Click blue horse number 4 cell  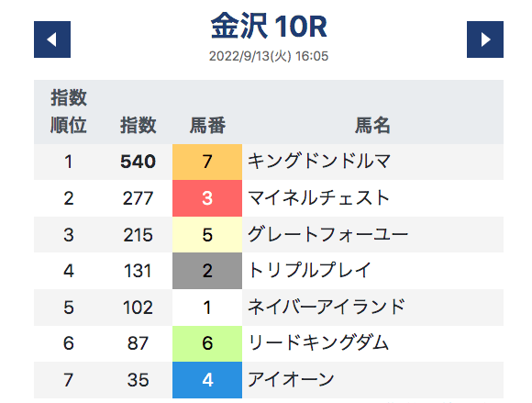[207, 380]
